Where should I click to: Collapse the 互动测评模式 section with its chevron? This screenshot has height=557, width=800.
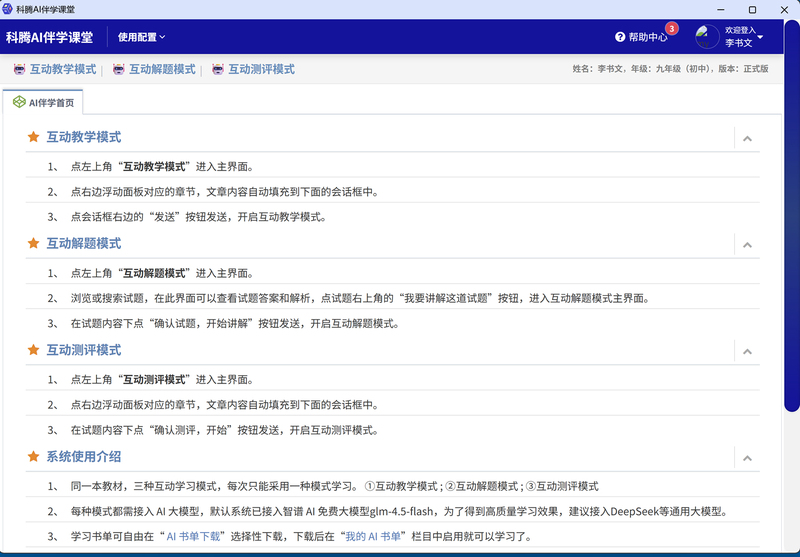[747, 351]
